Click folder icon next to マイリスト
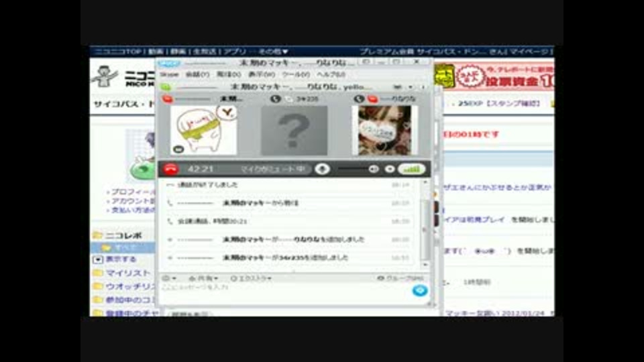This screenshot has width=644, height=362. click(x=98, y=273)
